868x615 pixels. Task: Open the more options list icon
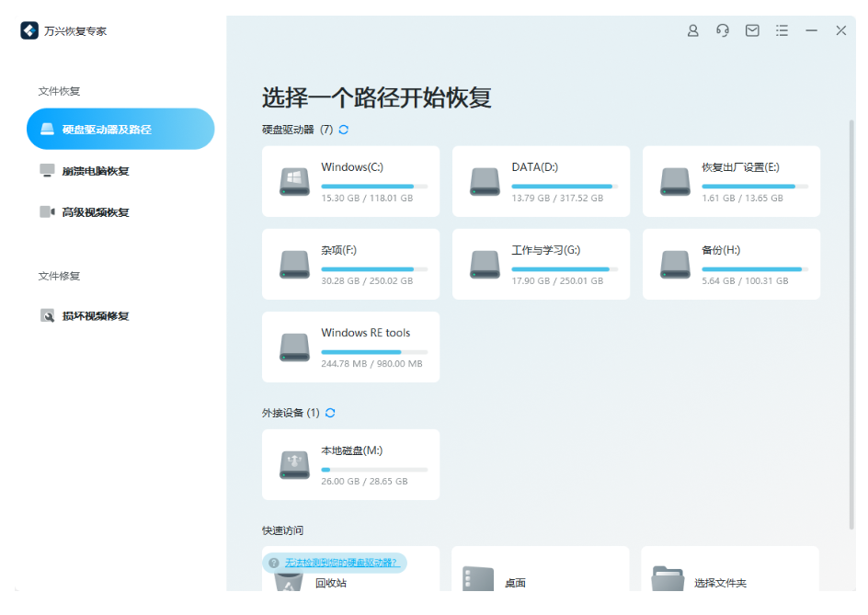(x=782, y=30)
